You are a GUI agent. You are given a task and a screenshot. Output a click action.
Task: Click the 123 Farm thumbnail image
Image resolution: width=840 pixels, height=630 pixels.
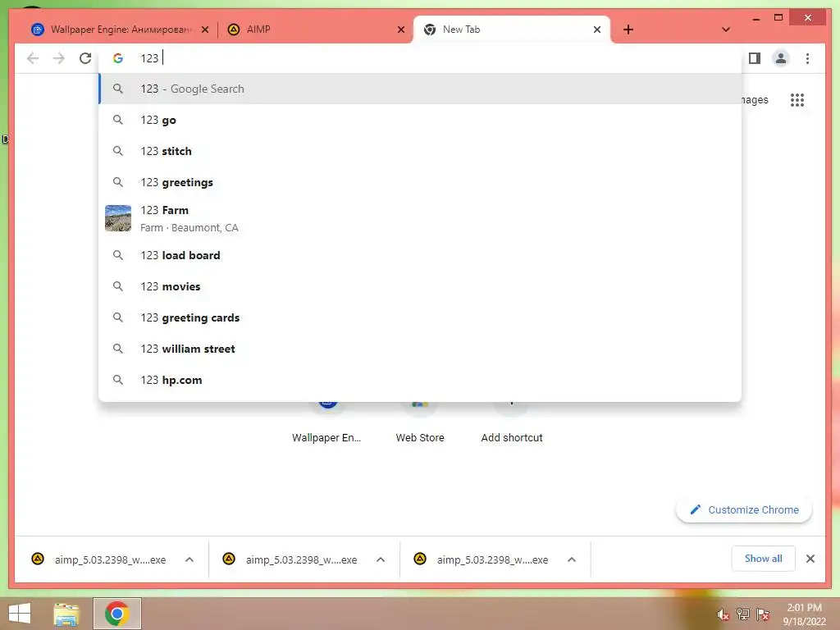pyautogui.click(x=118, y=218)
